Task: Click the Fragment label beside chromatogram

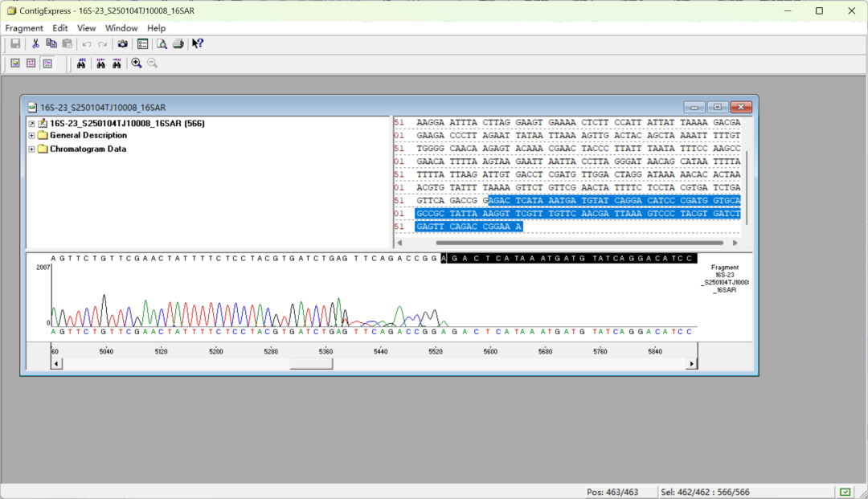Action: click(x=725, y=268)
